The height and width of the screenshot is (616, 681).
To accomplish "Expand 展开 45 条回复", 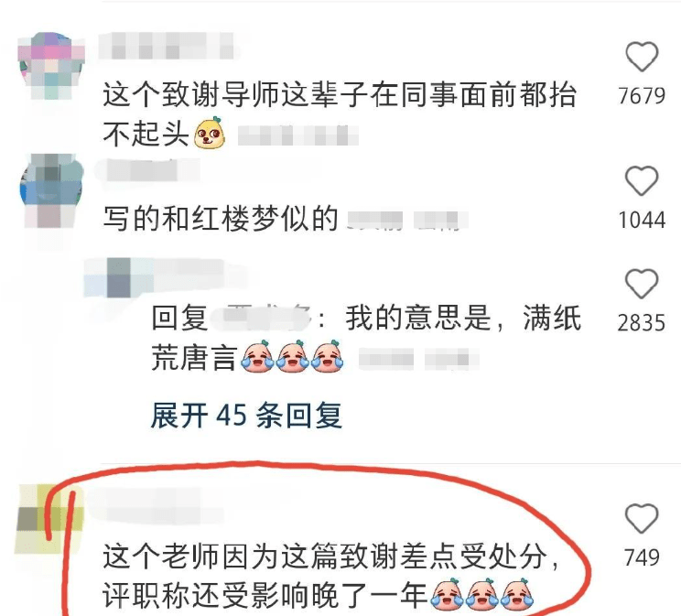I will tap(246, 416).
